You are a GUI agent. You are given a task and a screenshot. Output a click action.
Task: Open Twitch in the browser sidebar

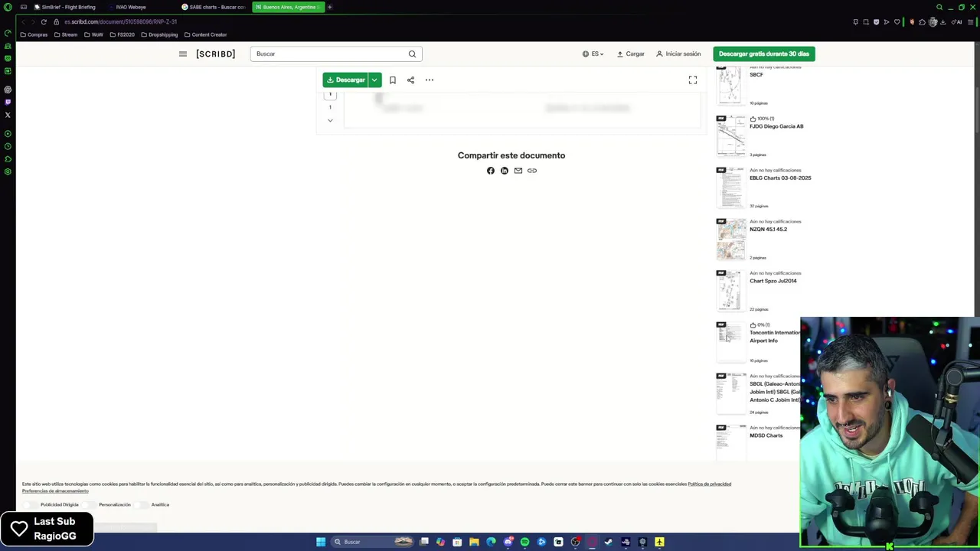8,102
